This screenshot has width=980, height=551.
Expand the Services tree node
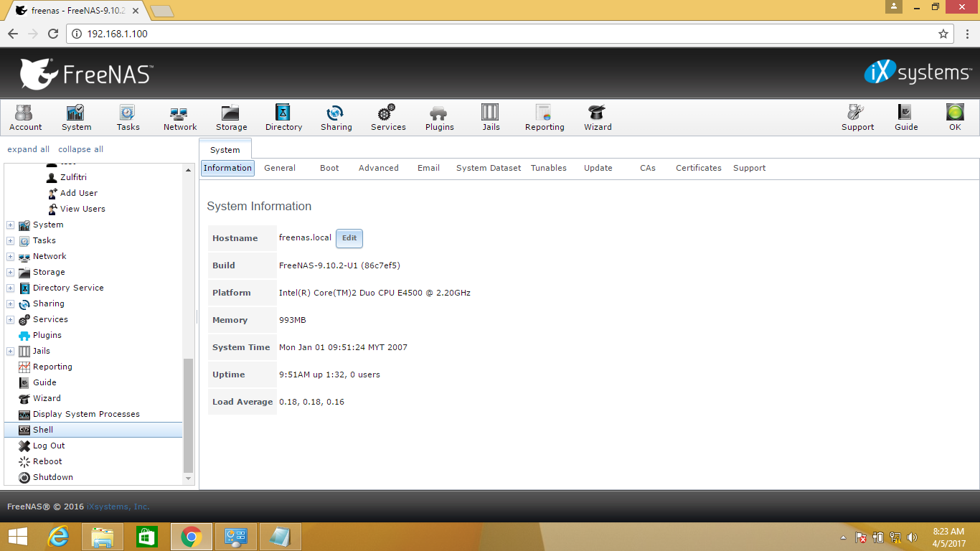pyautogui.click(x=10, y=319)
